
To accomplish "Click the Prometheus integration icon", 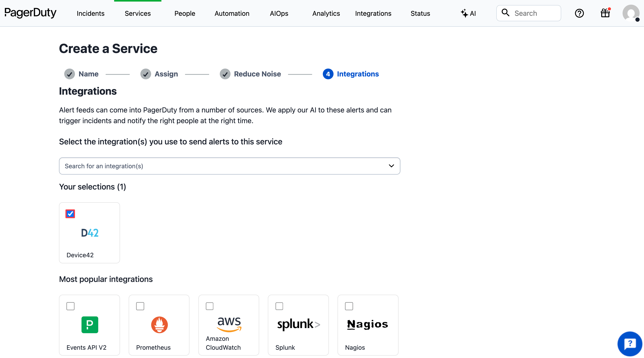I will click(159, 325).
